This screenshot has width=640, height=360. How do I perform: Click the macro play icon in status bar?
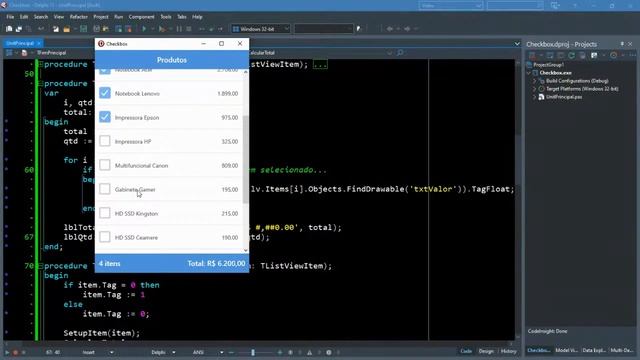7,352
